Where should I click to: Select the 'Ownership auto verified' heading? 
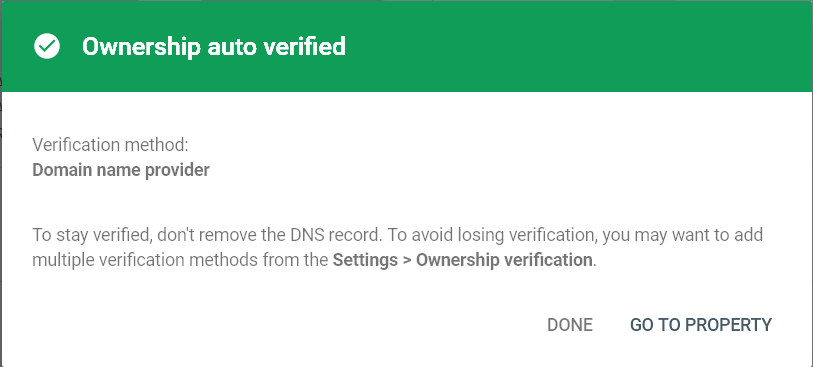click(214, 47)
